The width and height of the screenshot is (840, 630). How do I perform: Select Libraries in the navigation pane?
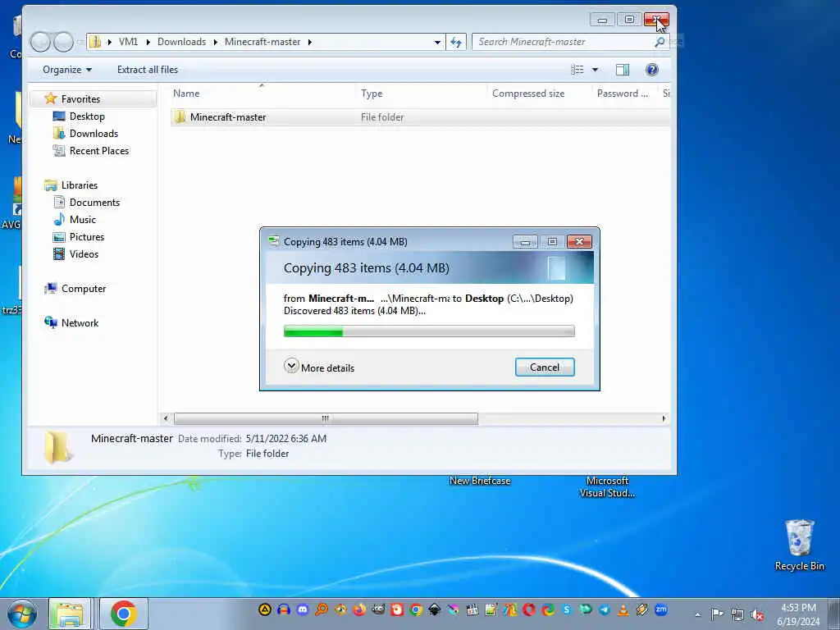coord(79,185)
